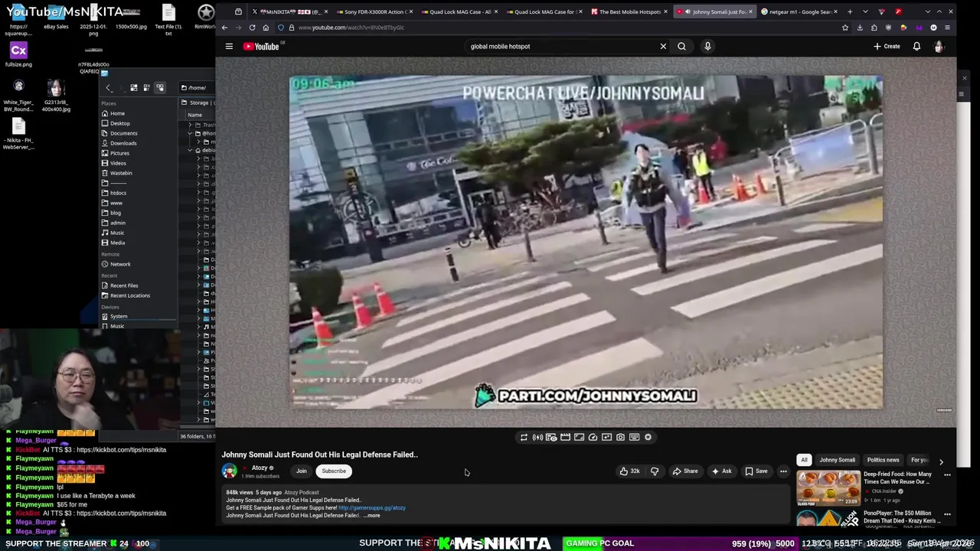Subscribe to the Atozy channel
Image resolution: width=980 pixels, height=551 pixels.
click(334, 471)
